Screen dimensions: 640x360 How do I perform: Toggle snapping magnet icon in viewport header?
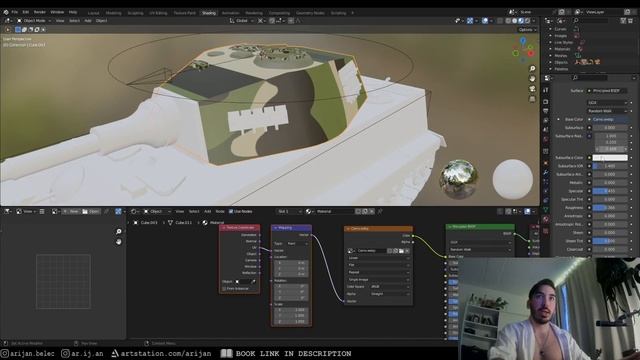(x=272, y=20)
